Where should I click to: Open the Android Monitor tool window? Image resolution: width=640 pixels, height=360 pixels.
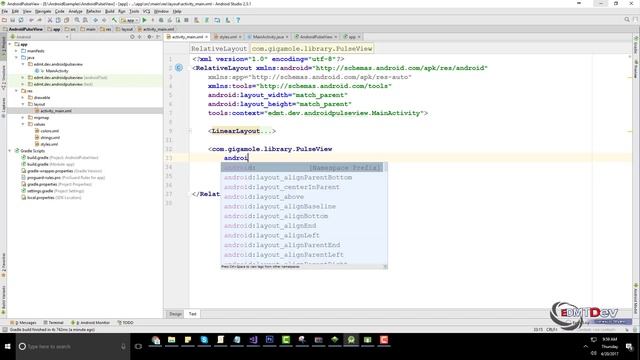tap(90, 322)
